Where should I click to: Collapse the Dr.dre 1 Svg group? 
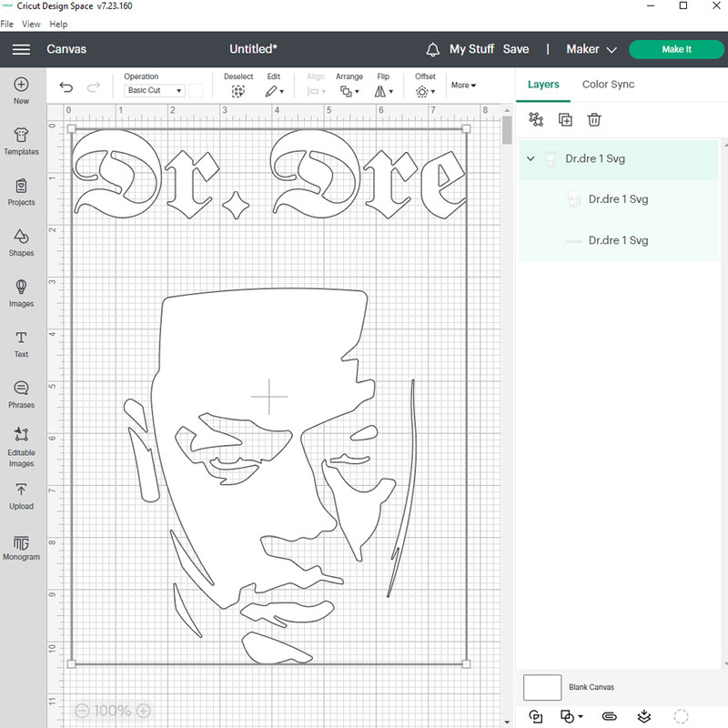point(531,158)
